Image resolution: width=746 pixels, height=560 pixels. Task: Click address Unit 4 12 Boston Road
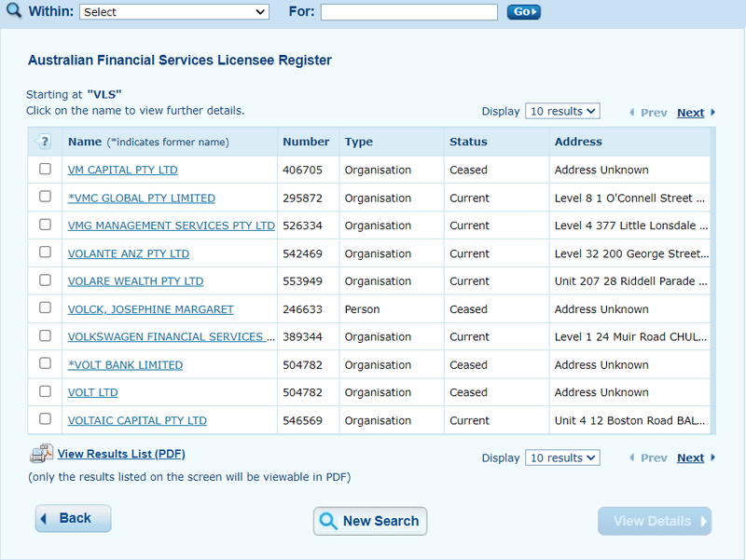(629, 421)
